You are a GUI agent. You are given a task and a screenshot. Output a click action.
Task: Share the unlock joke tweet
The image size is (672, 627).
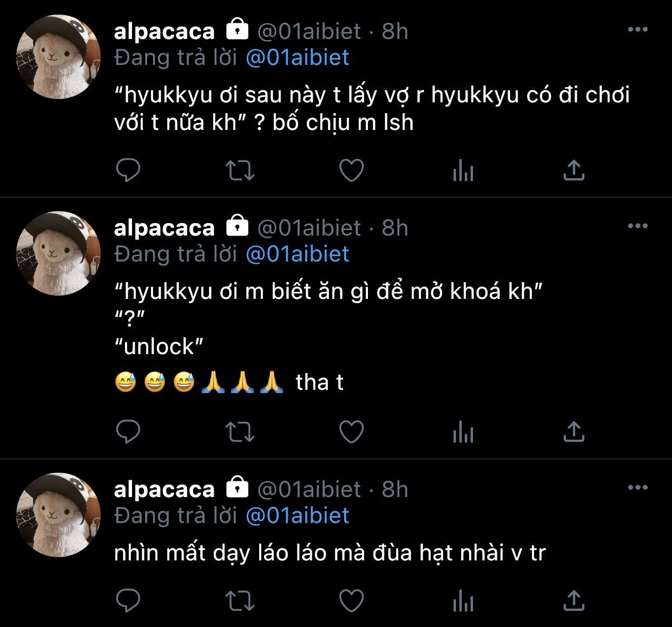(574, 432)
